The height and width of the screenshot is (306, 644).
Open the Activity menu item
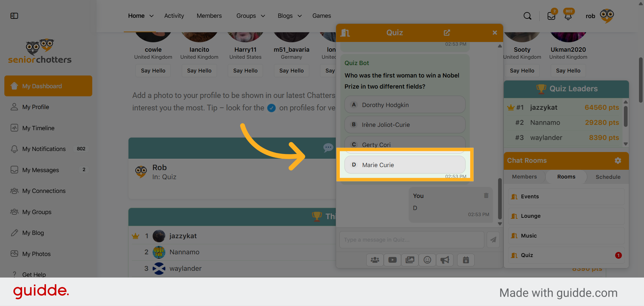click(174, 16)
